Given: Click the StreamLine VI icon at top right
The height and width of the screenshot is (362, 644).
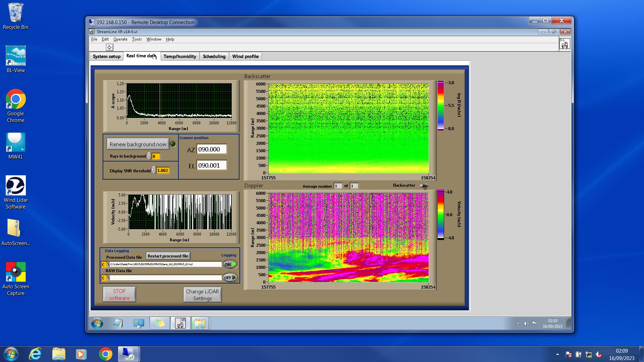Looking at the screenshot, I should [x=565, y=44].
